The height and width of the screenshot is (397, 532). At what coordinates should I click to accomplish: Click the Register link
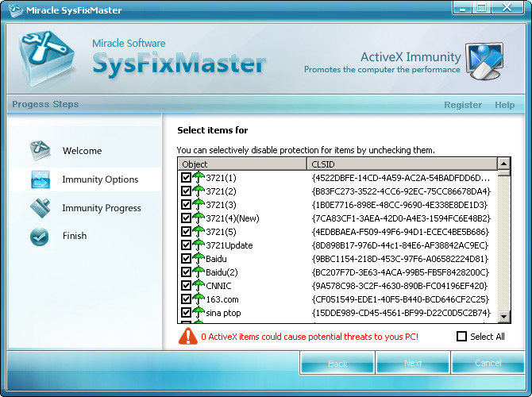pyautogui.click(x=463, y=105)
